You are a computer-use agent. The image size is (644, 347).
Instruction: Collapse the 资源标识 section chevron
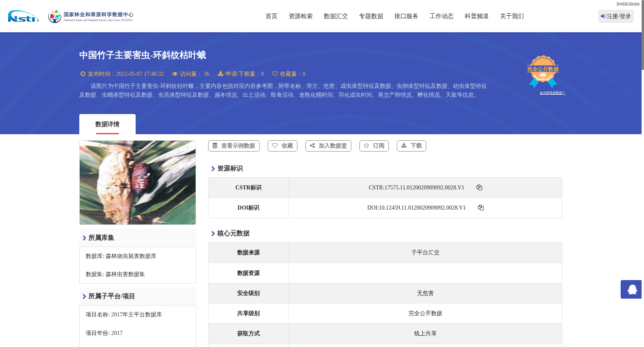pos(213,169)
